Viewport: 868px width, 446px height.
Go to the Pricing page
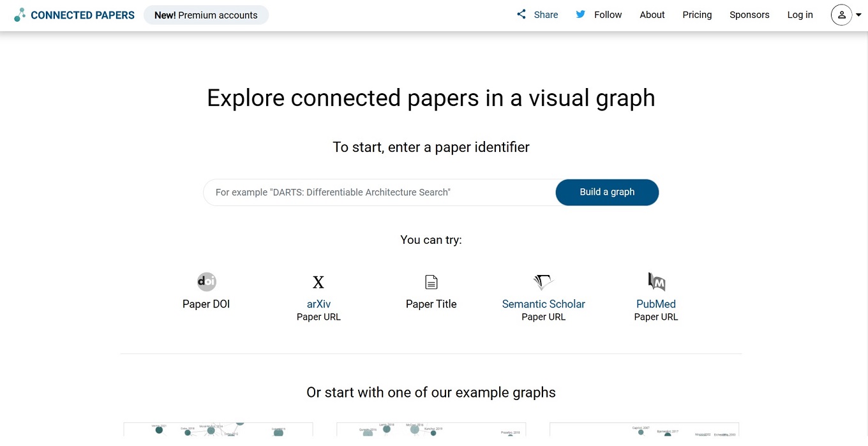[x=697, y=15]
